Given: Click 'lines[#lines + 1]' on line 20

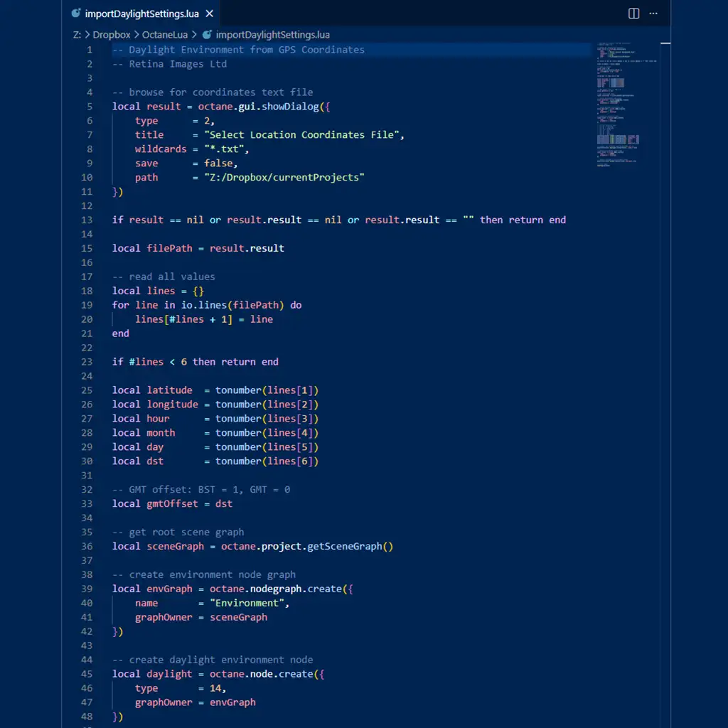Looking at the screenshot, I should 183,319.
